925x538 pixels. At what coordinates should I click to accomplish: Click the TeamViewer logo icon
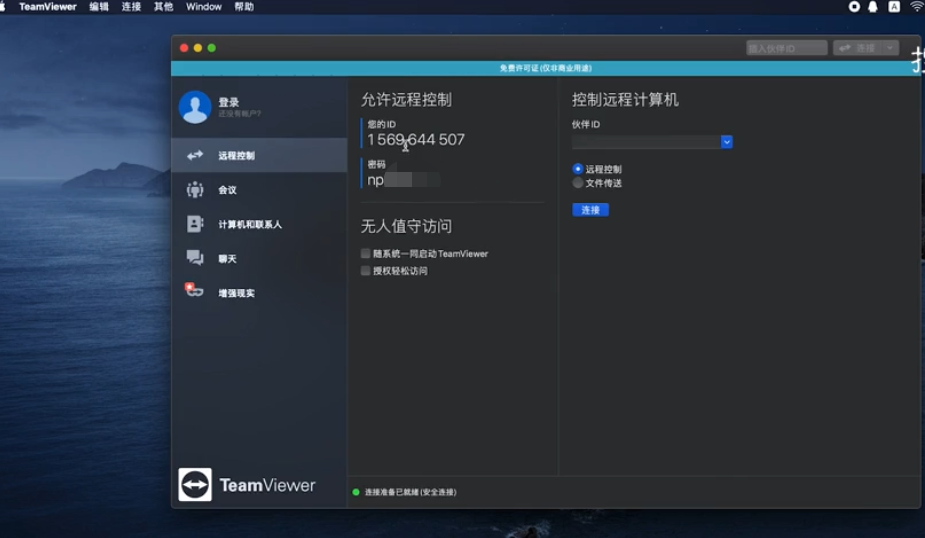tap(195, 484)
